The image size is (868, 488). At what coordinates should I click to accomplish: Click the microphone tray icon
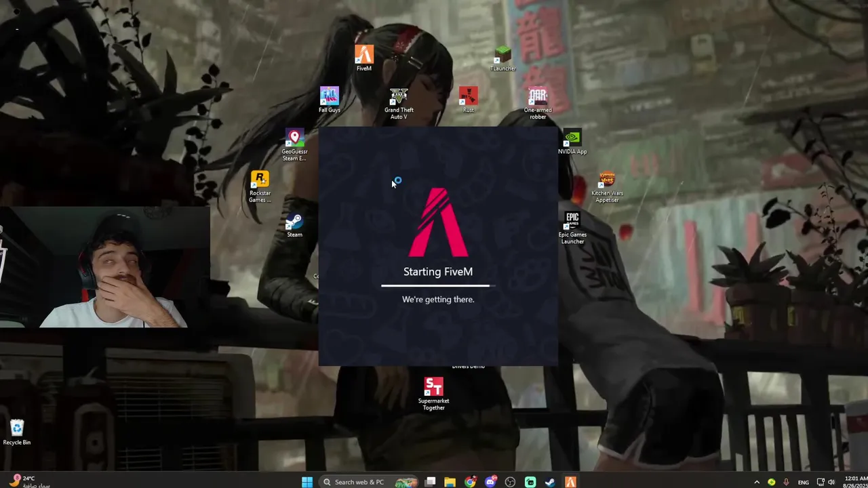[786, 482]
